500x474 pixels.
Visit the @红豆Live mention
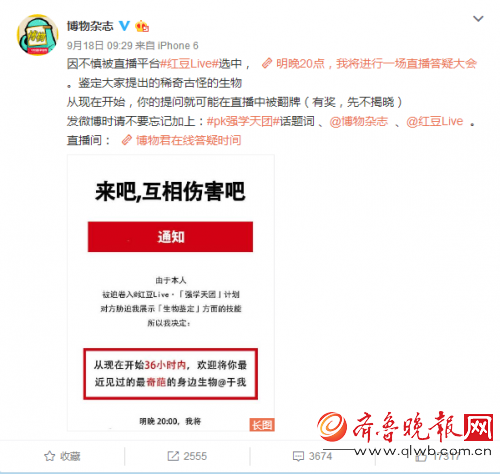(435, 121)
